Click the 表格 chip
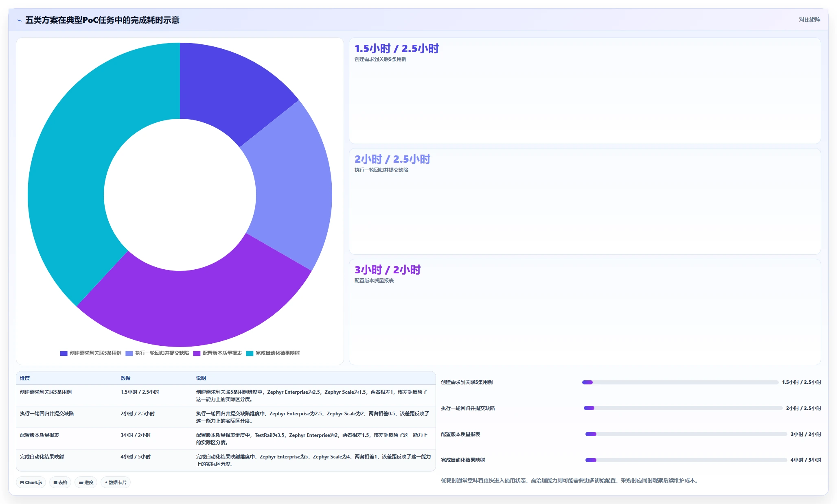 click(x=60, y=482)
